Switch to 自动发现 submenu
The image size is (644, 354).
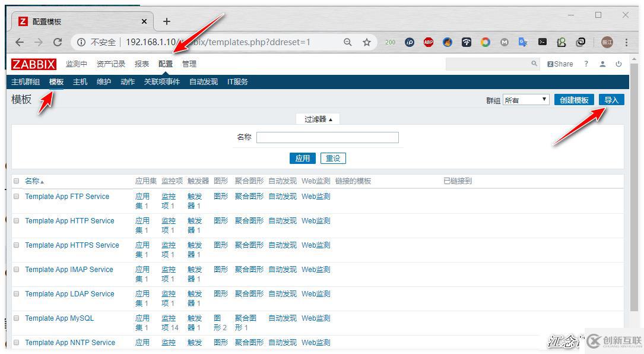(x=204, y=82)
